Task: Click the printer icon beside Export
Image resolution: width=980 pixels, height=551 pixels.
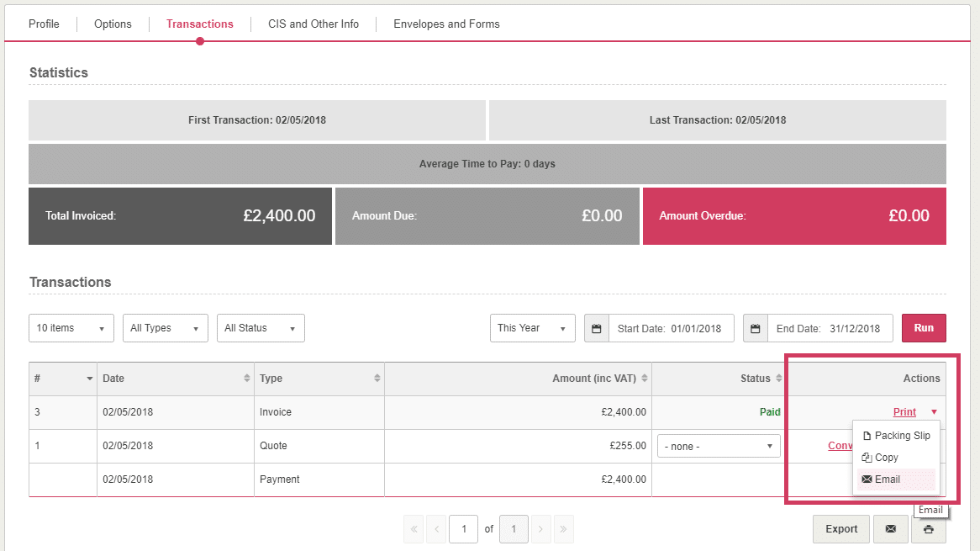Action: [x=928, y=529]
